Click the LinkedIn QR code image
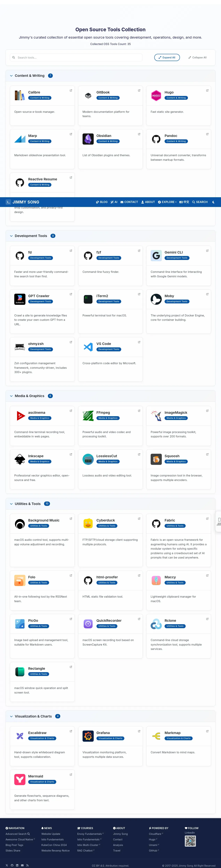 (190, 841)
